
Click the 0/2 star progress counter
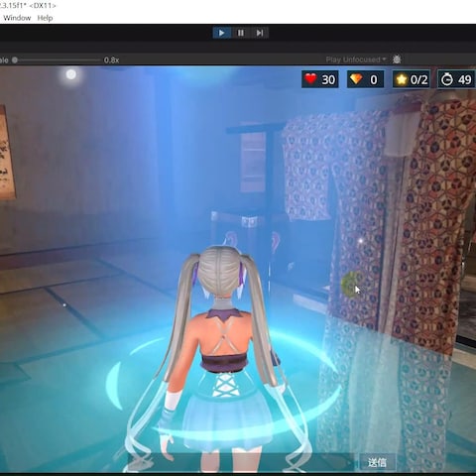tap(418, 79)
